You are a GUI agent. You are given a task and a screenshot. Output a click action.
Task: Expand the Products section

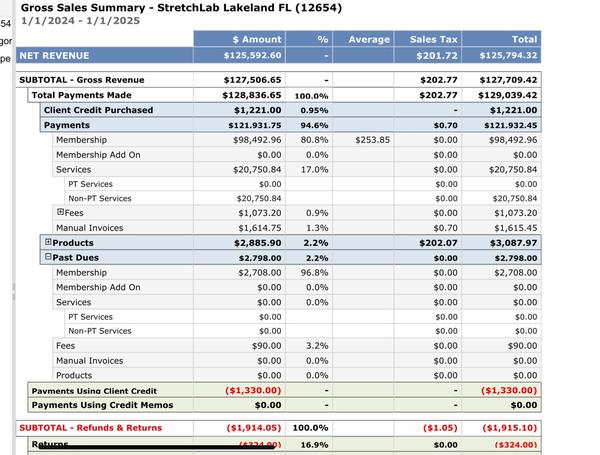point(48,243)
